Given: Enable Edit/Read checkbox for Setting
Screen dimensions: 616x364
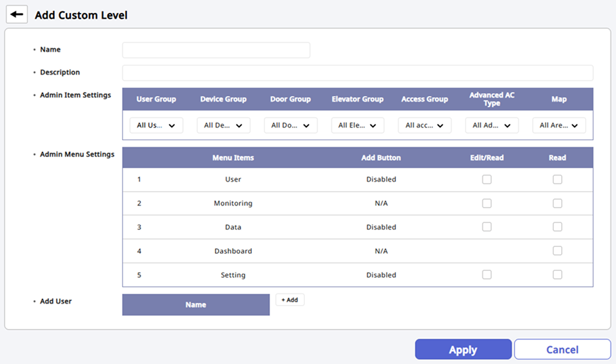Looking at the screenshot, I should point(487,275).
